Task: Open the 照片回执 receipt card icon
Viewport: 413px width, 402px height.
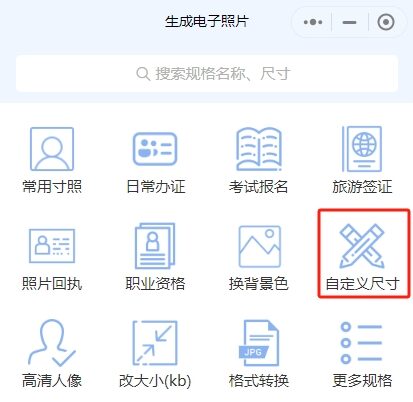Action: (52, 246)
